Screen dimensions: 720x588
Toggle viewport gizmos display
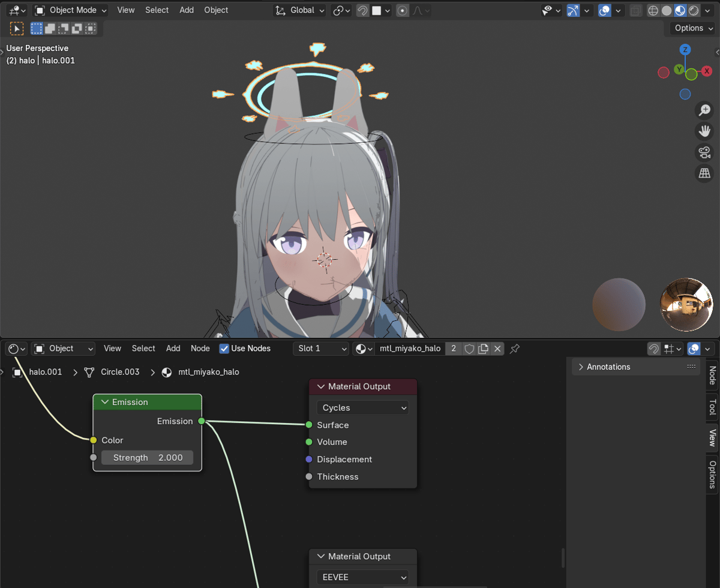[x=573, y=10]
